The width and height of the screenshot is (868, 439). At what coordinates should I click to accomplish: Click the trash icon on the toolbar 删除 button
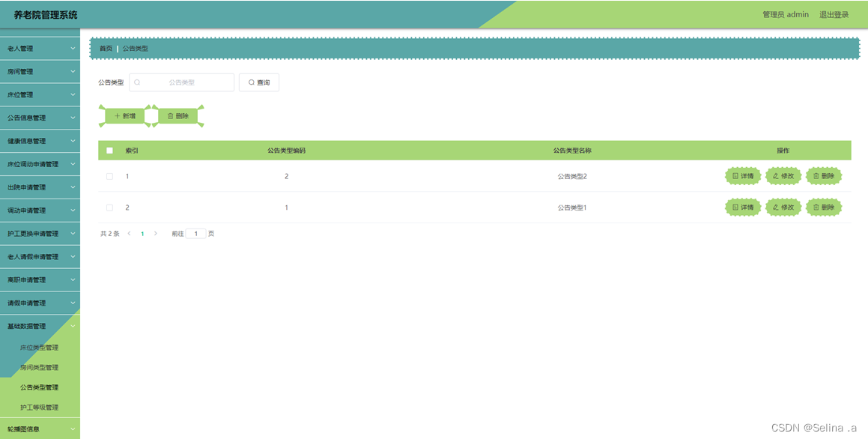click(x=170, y=116)
